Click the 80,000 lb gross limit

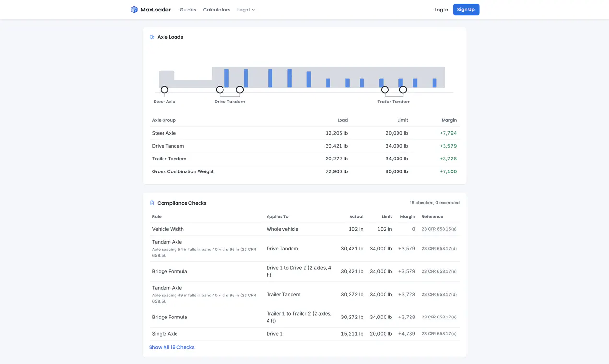point(397,171)
